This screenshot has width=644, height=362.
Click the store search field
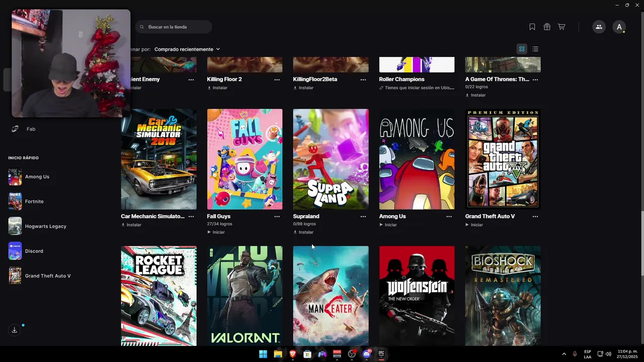click(x=174, y=27)
